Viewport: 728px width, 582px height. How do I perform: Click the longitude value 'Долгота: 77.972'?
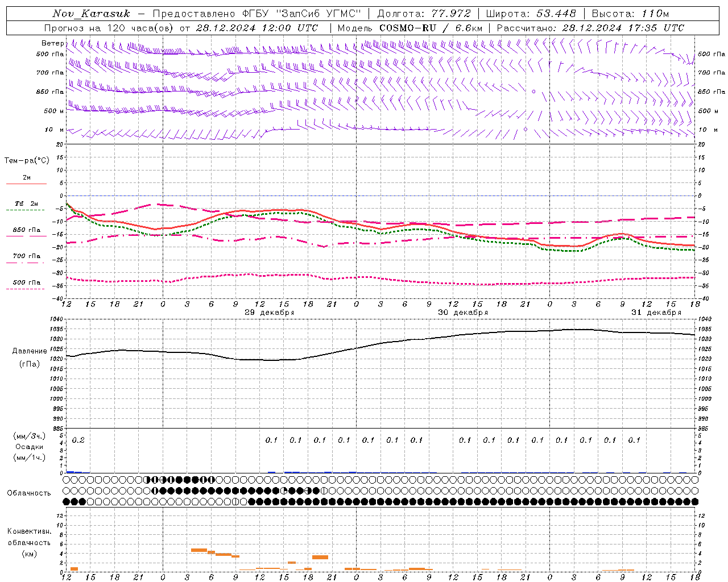point(424,14)
